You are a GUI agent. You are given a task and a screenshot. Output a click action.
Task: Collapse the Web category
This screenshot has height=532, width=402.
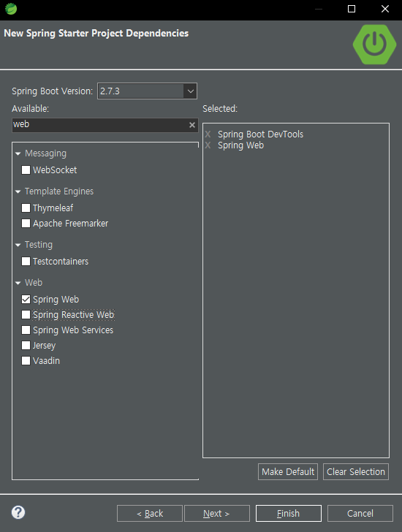[18, 283]
